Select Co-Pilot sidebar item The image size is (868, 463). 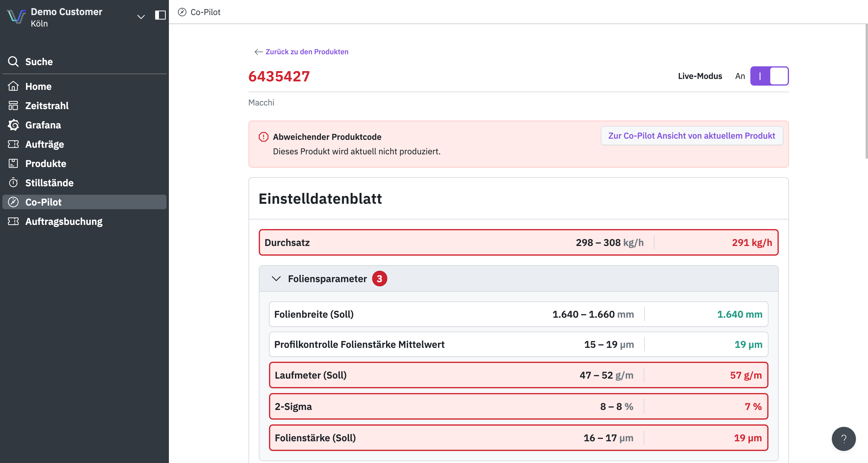click(x=84, y=202)
